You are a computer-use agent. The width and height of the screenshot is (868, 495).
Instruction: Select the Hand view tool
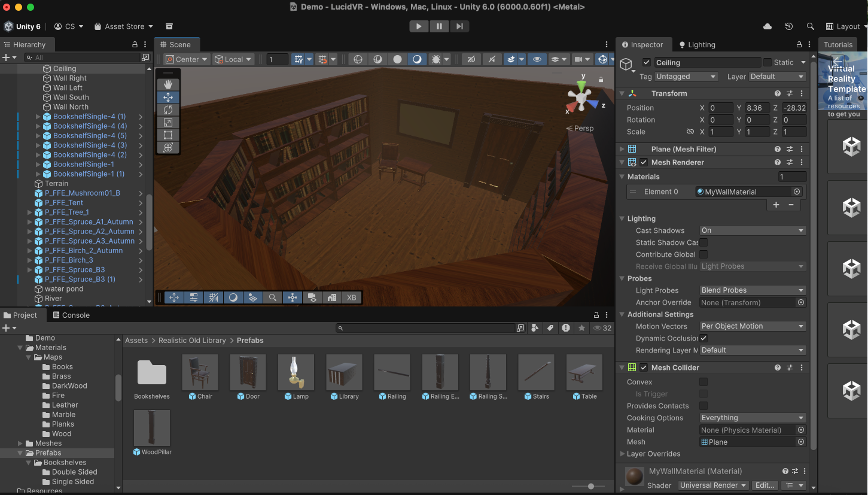point(168,84)
